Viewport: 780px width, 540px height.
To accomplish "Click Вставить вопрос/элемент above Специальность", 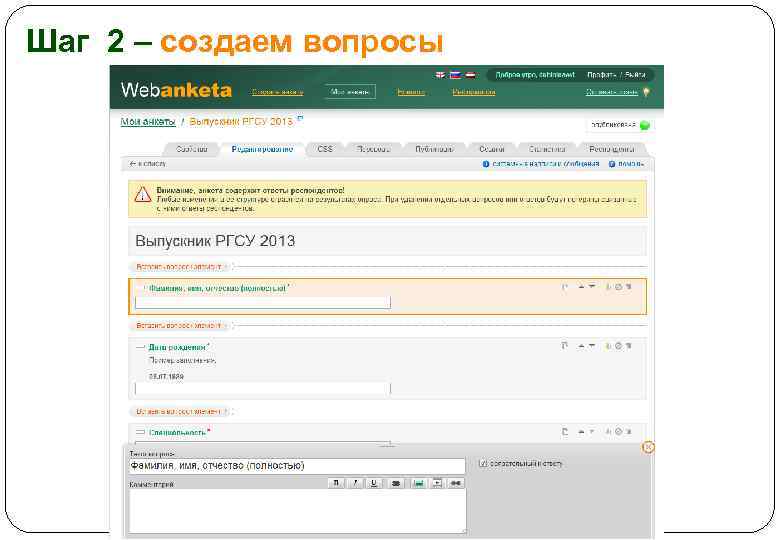I will click(x=179, y=412).
